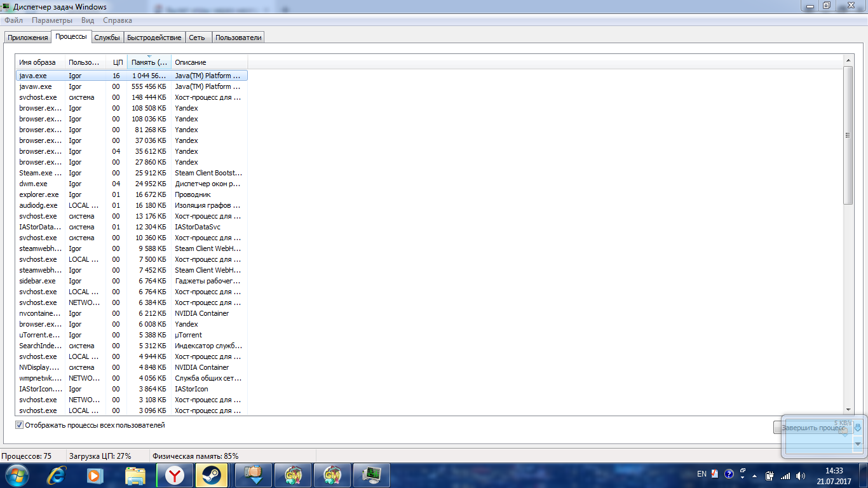Select the java.exe process row
Image resolution: width=868 pixels, height=488 pixels.
[x=132, y=76]
